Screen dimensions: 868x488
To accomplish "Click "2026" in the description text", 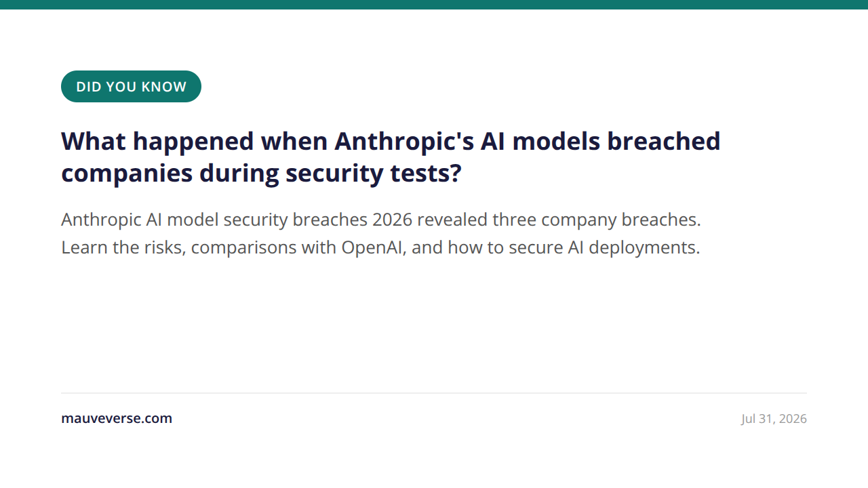I will 392,220.
